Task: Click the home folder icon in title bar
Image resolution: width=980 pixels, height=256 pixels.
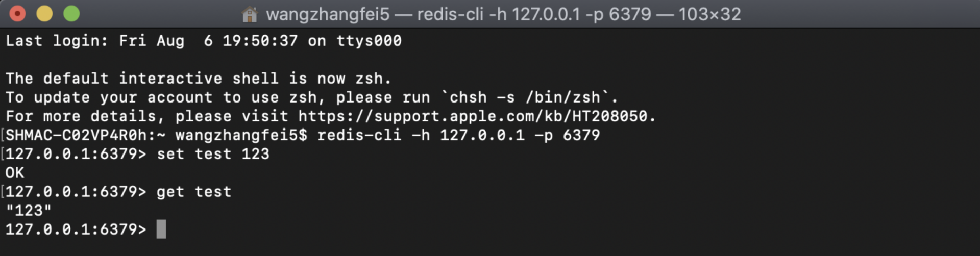Action: click(x=250, y=14)
